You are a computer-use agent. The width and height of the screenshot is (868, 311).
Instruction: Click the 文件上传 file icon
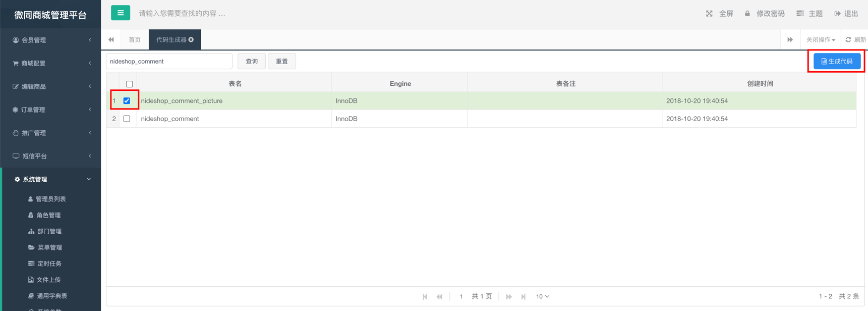coord(31,280)
